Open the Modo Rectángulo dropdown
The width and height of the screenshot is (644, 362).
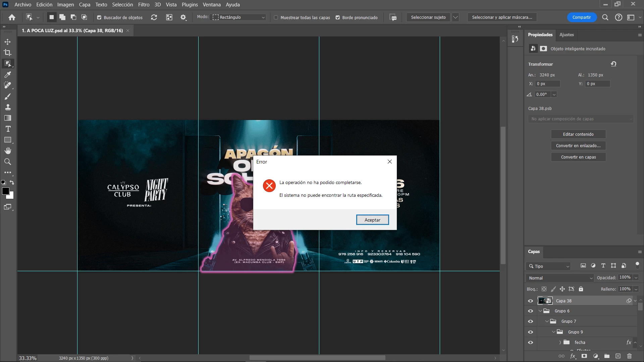click(x=239, y=17)
